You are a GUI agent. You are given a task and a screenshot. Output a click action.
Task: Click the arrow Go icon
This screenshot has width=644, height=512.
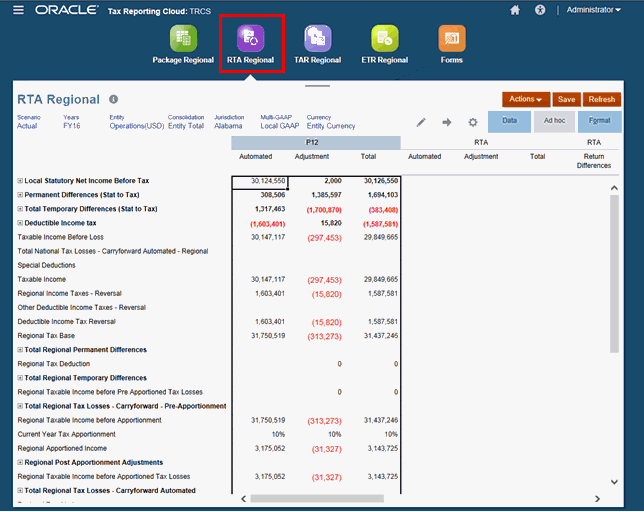tap(447, 122)
